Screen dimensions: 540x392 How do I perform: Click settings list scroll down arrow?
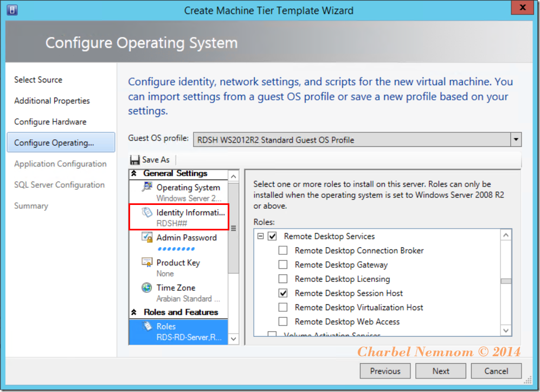click(234, 339)
